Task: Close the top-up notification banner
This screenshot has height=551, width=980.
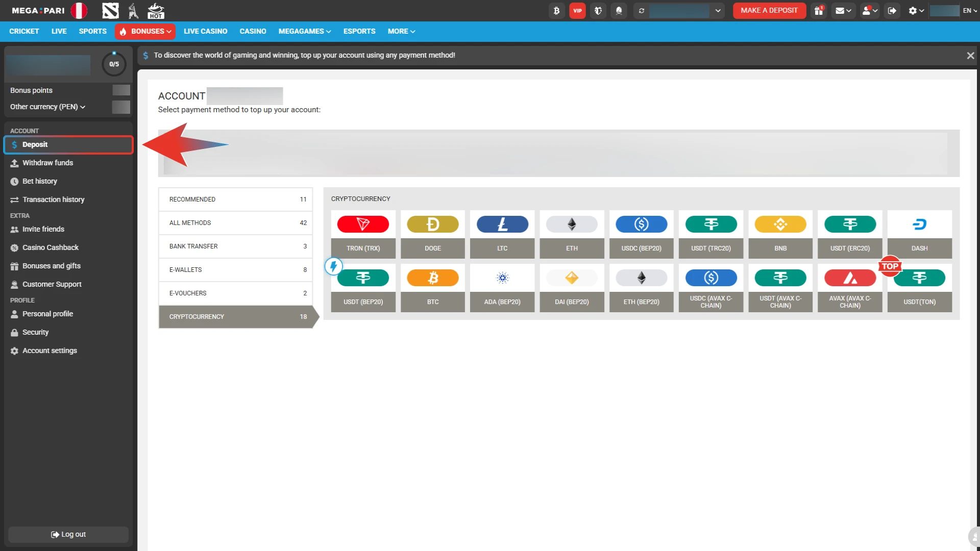Action: click(970, 56)
